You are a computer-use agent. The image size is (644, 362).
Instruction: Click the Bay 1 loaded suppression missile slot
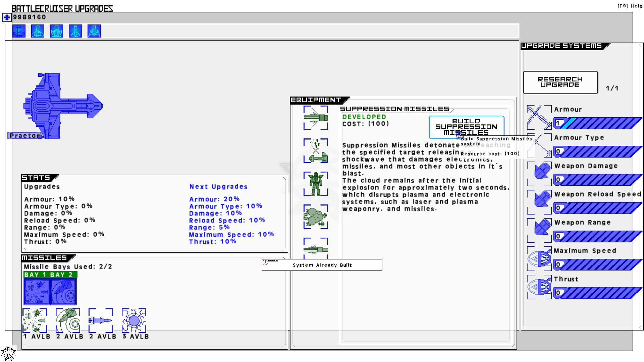pos(37,292)
